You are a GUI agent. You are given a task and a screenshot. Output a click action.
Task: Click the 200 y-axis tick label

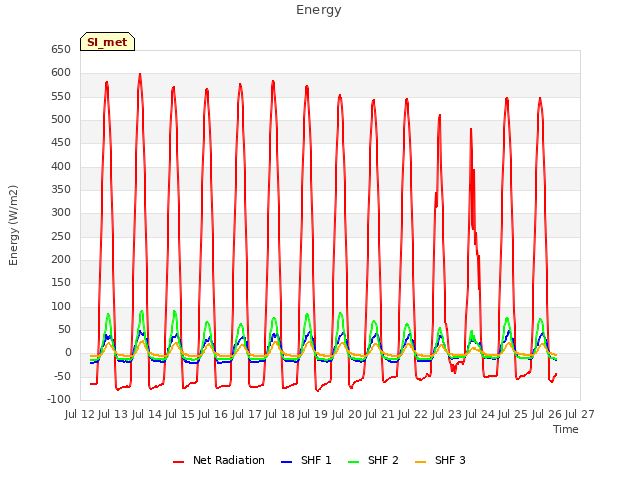coord(61,260)
